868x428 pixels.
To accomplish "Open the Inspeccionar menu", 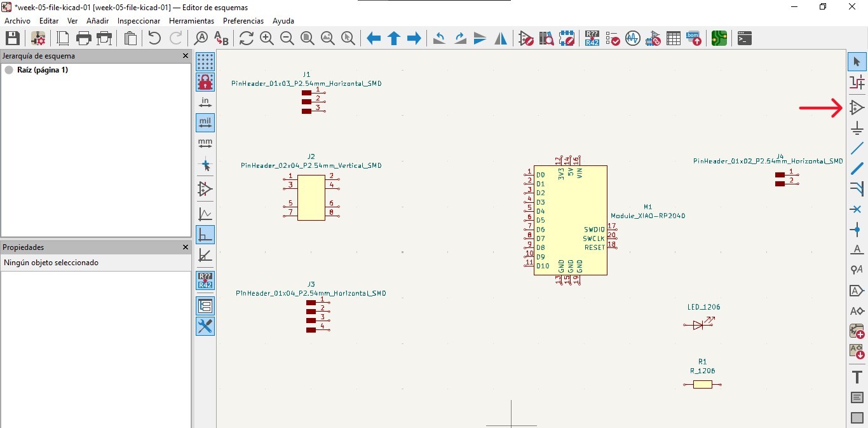I will [139, 21].
